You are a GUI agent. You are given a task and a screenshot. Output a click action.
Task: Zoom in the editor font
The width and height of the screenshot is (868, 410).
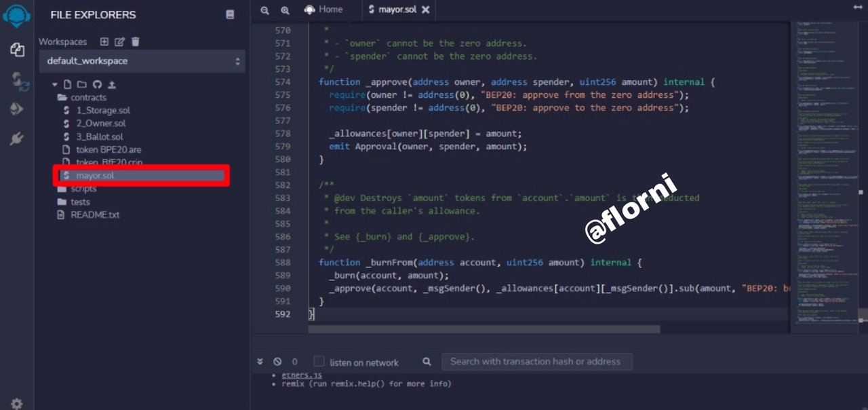tap(285, 10)
